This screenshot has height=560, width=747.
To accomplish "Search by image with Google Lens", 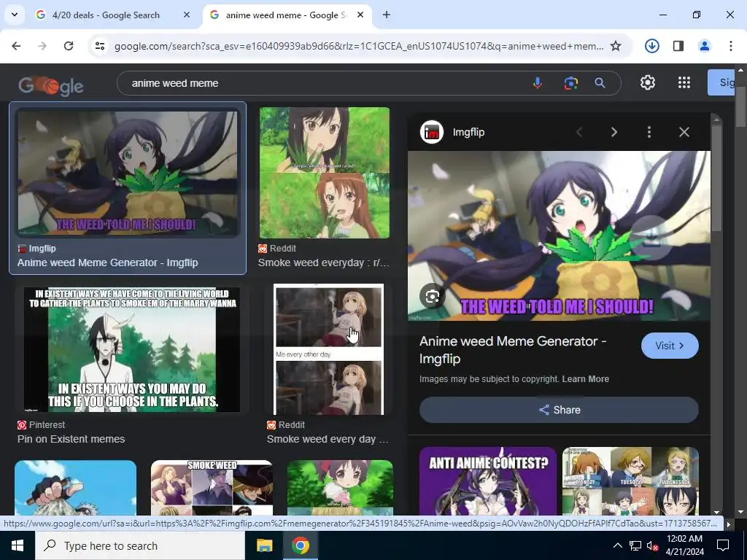I will pyautogui.click(x=570, y=83).
